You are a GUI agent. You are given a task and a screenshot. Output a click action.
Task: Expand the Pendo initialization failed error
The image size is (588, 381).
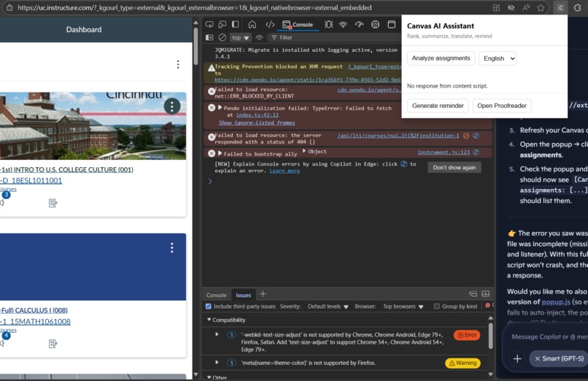point(220,108)
